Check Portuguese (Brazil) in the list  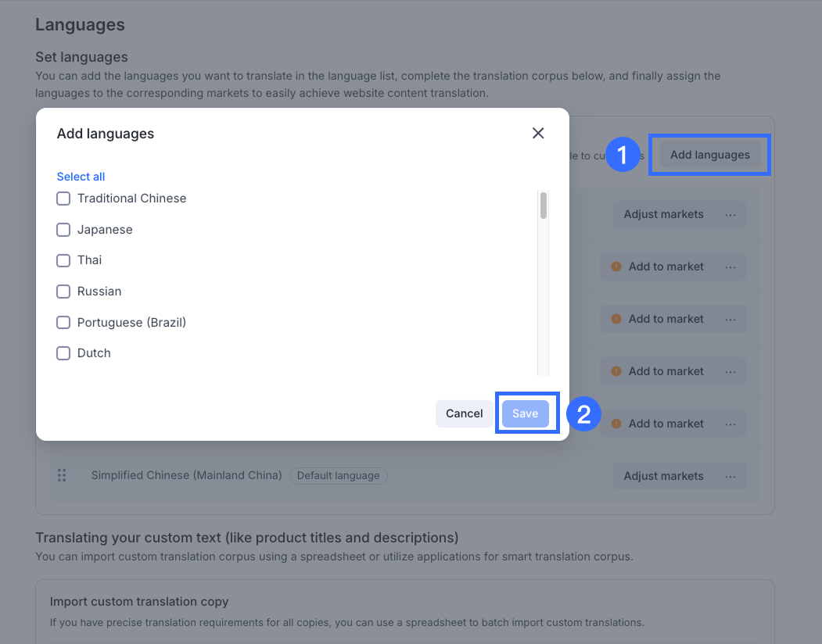pyautogui.click(x=63, y=322)
